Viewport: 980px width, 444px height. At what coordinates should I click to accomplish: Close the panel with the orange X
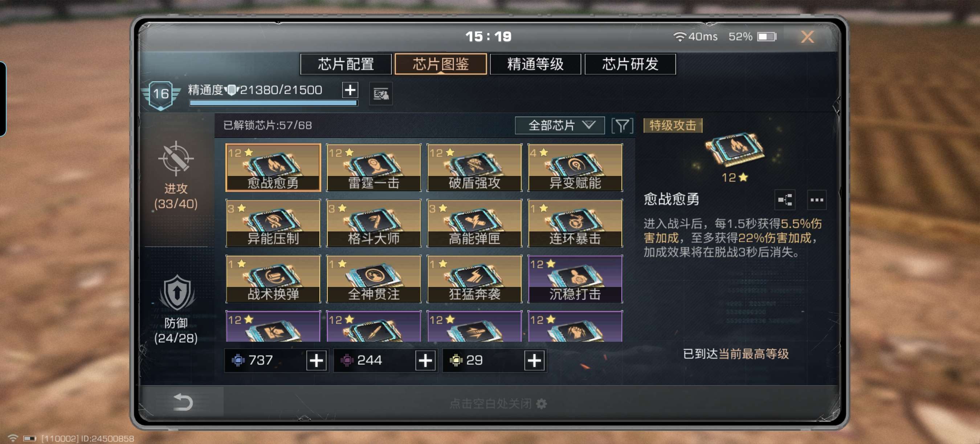807,37
